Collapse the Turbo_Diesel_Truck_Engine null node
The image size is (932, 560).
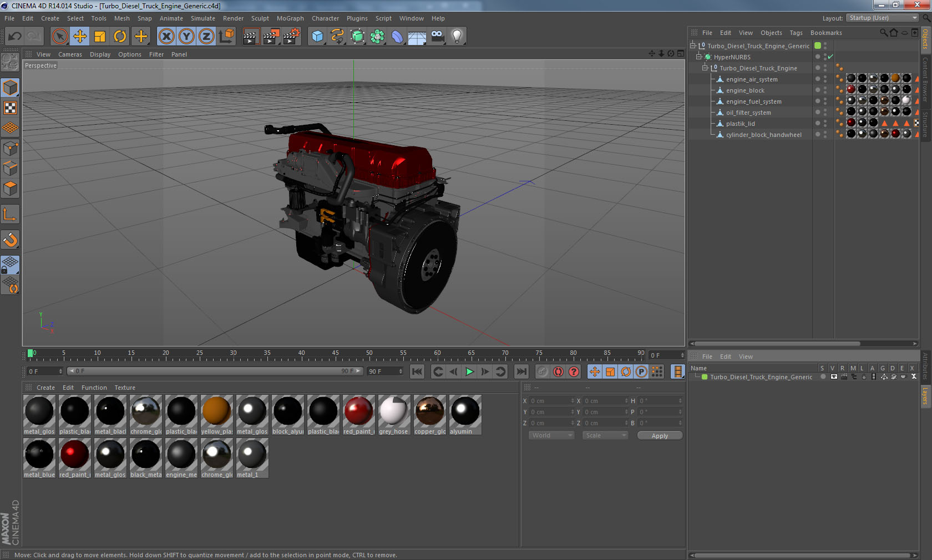point(705,68)
